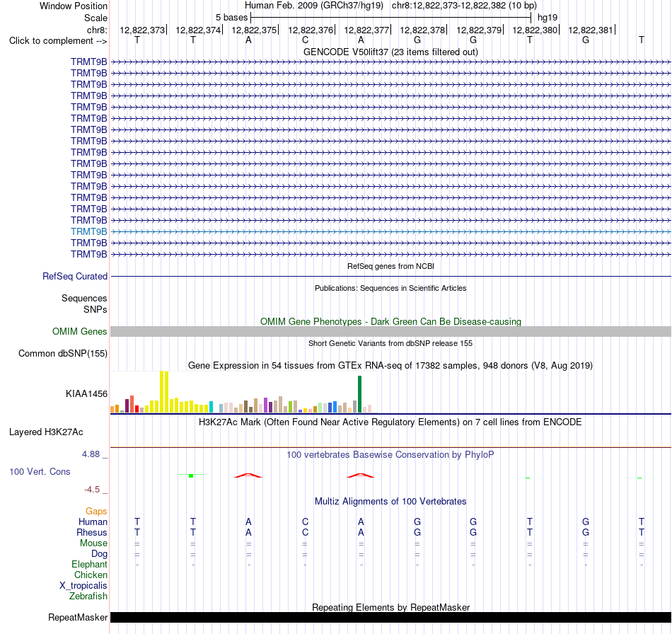This screenshot has width=672, height=634.
Task: Click the '5 bases' scale label
Action: 231,18
